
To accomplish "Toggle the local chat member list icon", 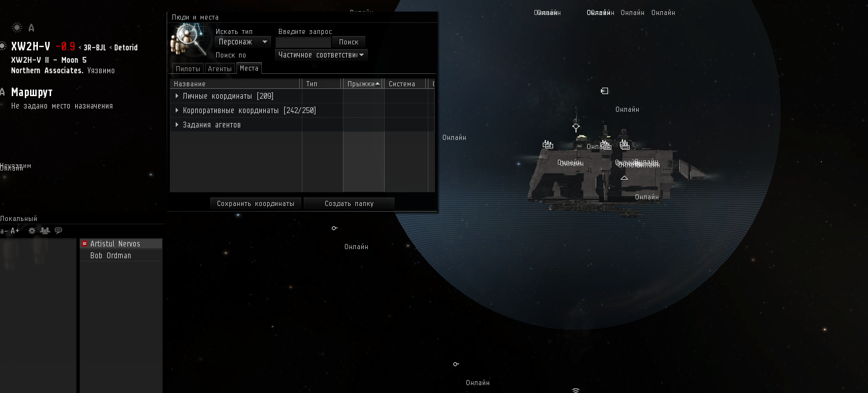I will tap(45, 231).
